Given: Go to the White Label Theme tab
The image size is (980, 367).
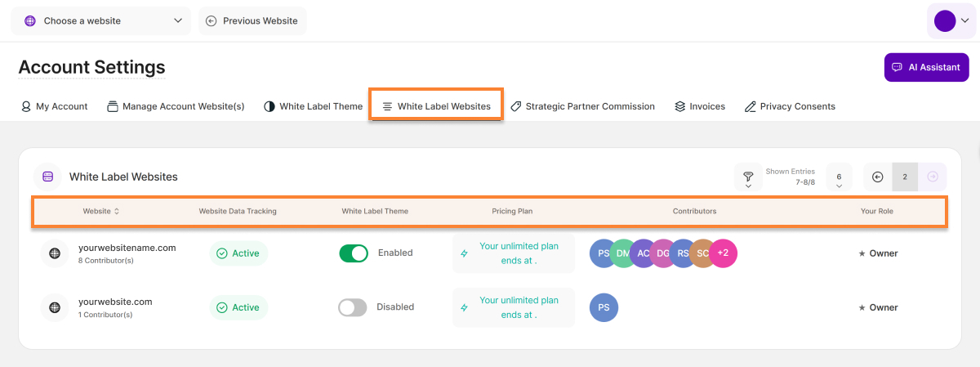Looking at the screenshot, I should tap(313, 106).
